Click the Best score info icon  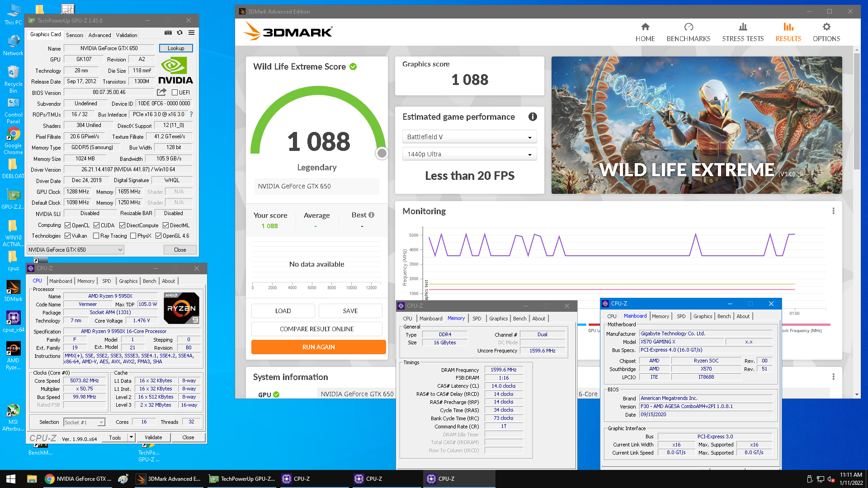(372, 215)
